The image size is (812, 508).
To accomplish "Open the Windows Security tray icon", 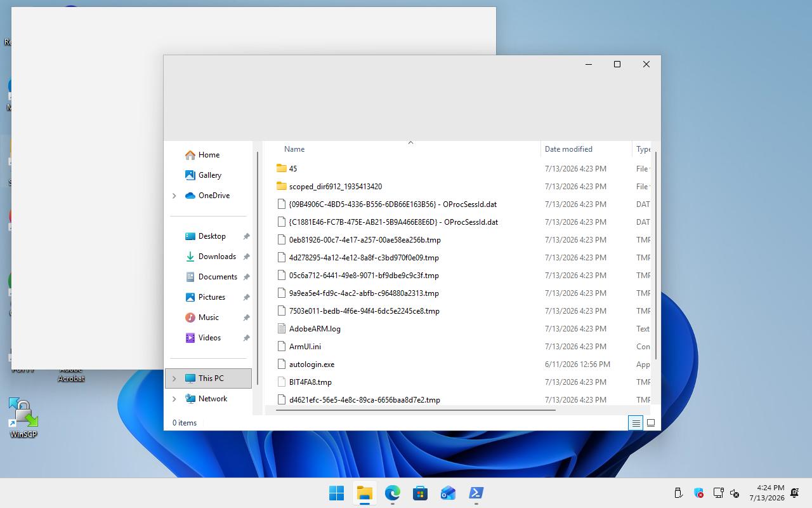I will point(698,493).
